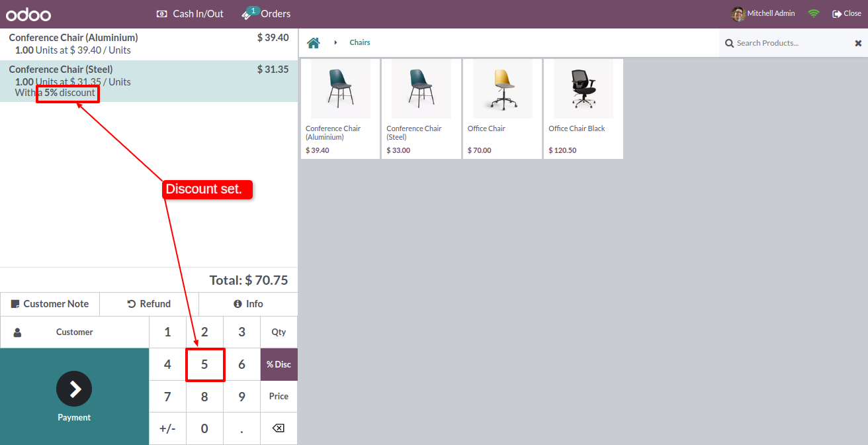Select Conference Chair (Steel) order line
The height and width of the screenshot is (445, 868).
[149, 81]
